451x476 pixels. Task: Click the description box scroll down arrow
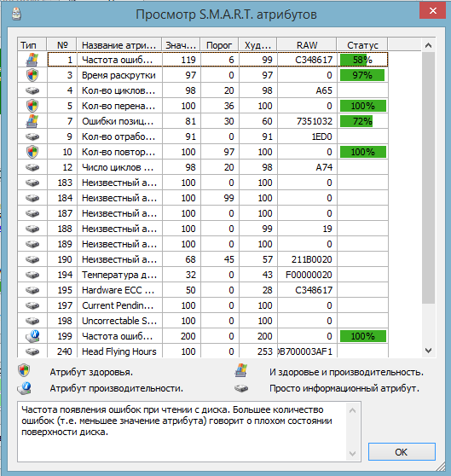[x=352, y=454]
